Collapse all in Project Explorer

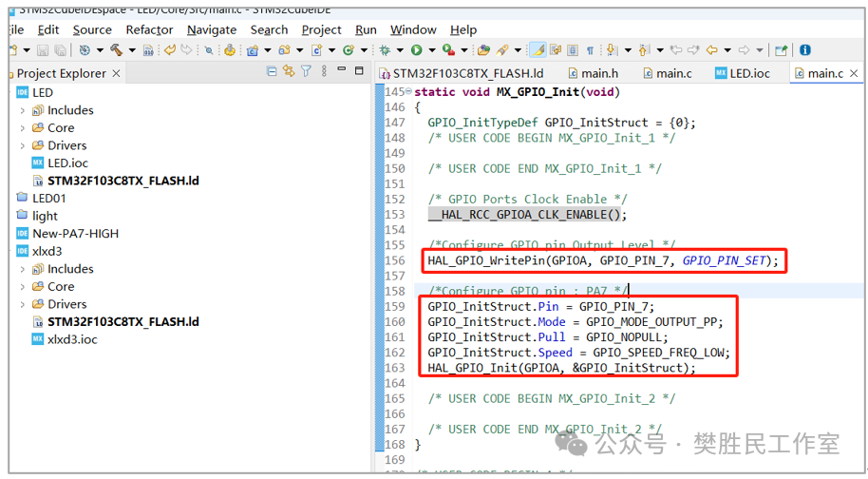click(272, 71)
